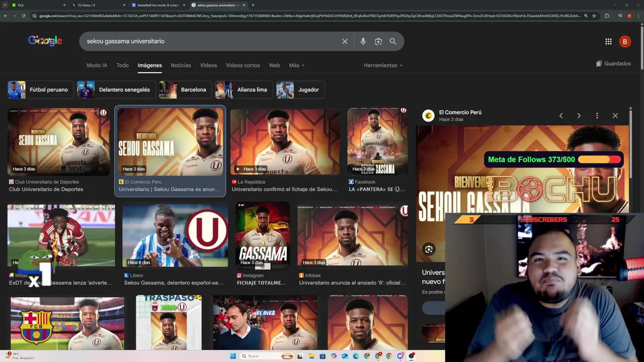Select the Imágenes tab
This screenshot has width=644, height=362.
[150, 65]
